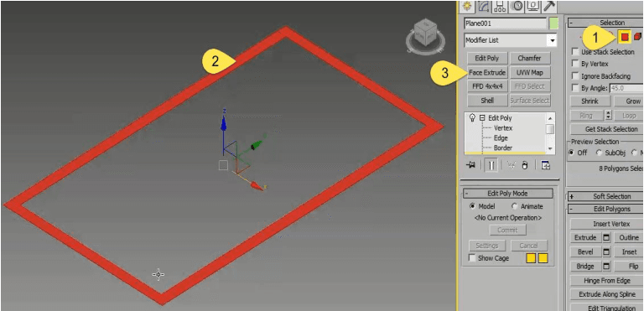Open the green object color swatch

pyautogui.click(x=553, y=23)
